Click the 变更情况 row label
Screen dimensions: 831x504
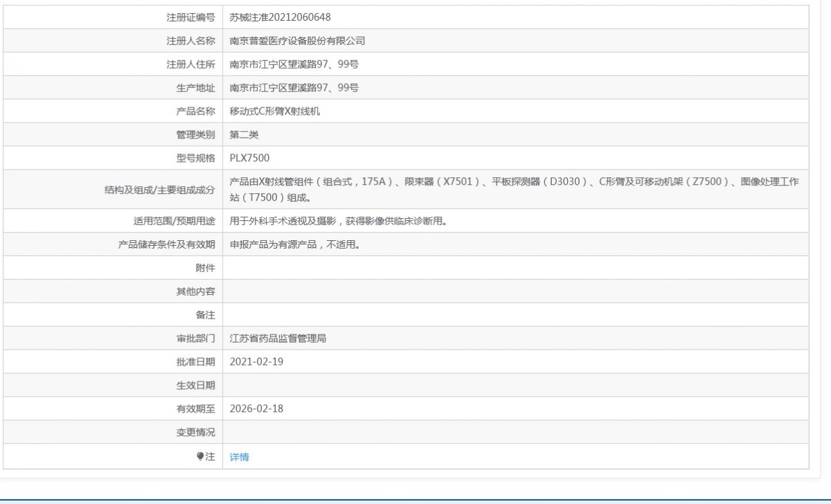click(x=196, y=433)
